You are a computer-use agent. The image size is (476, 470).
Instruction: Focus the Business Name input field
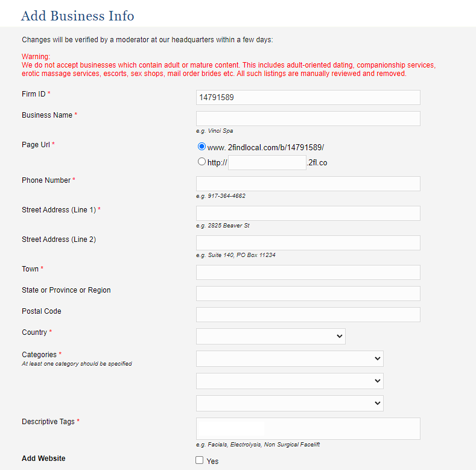click(308, 118)
